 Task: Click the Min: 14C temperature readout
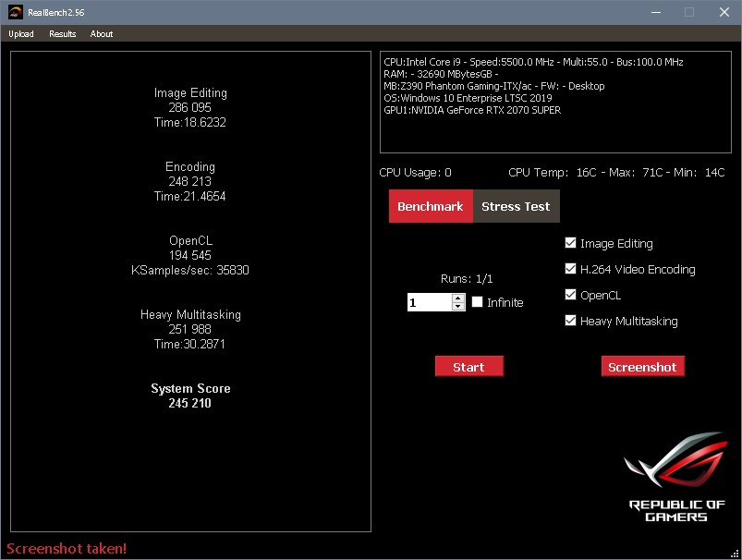pos(699,172)
